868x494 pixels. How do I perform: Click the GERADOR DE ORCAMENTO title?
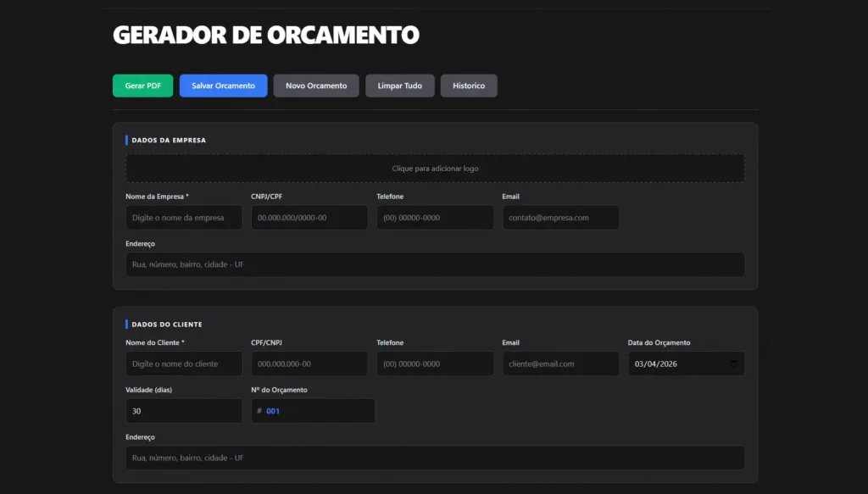(x=266, y=35)
